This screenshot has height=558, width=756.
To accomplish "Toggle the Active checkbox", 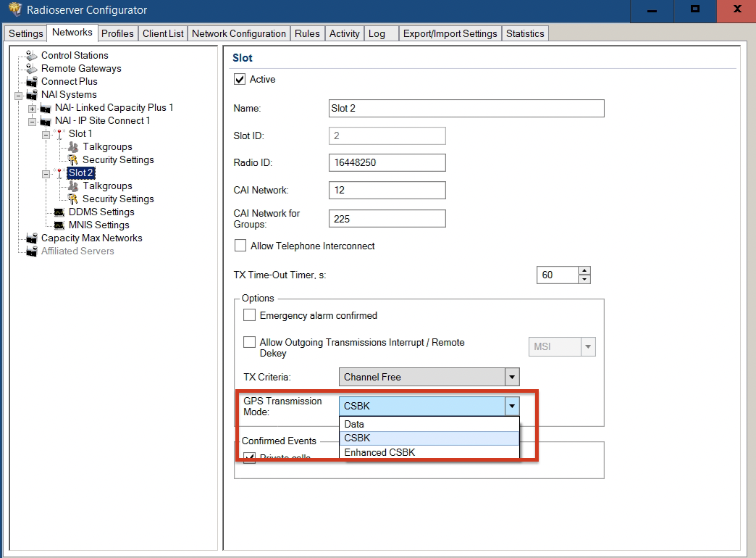I will (240, 79).
